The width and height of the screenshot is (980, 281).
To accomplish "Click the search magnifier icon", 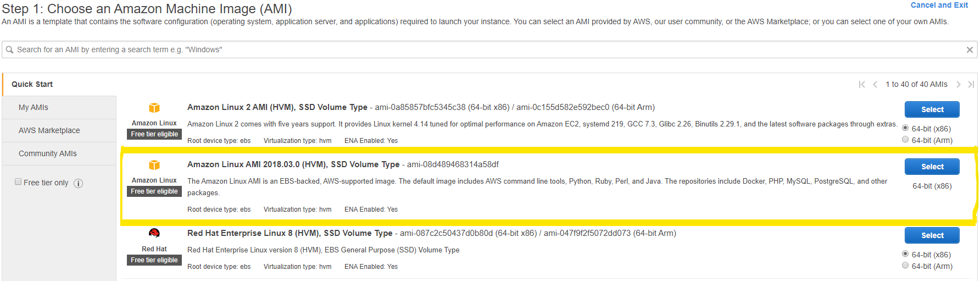I will [9, 49].
